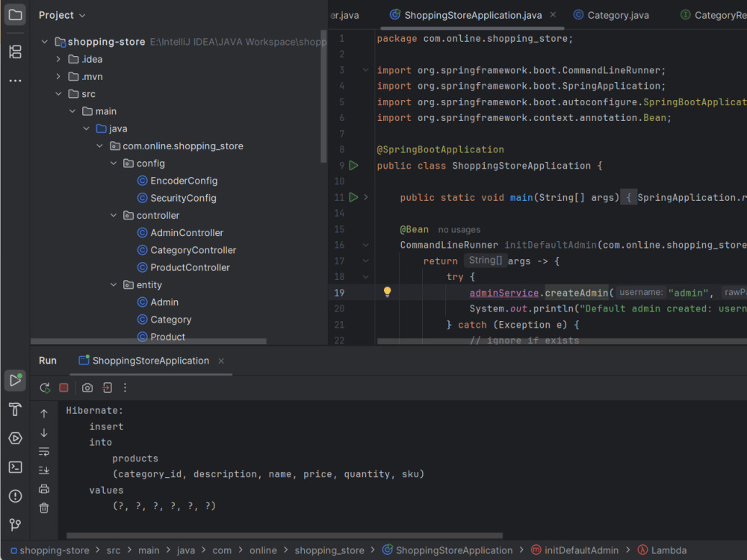This screenshot has height=560, width=747.
Task: Expand the .idea folder
Action: [x=58, y=59]
